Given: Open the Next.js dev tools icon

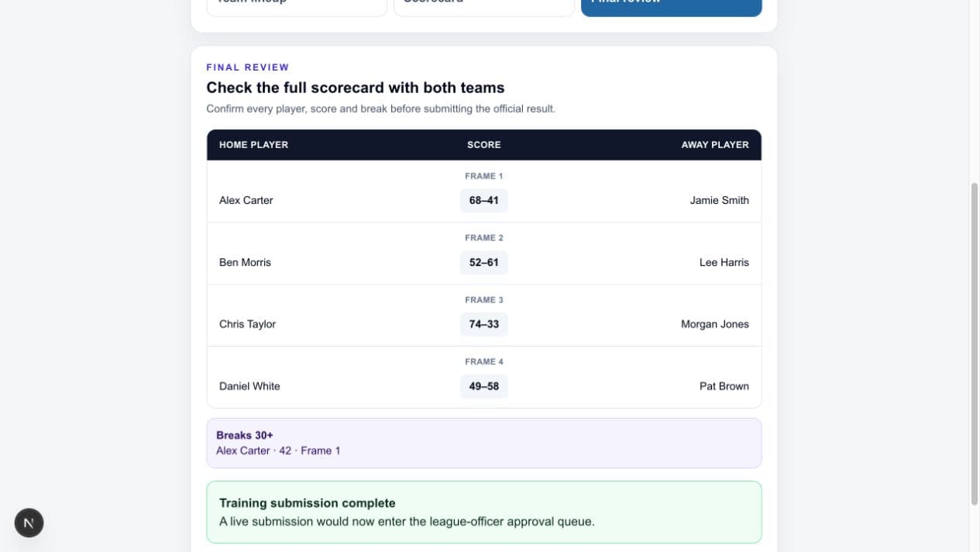Looking at the screenshot, I should [x=29, y=523].
